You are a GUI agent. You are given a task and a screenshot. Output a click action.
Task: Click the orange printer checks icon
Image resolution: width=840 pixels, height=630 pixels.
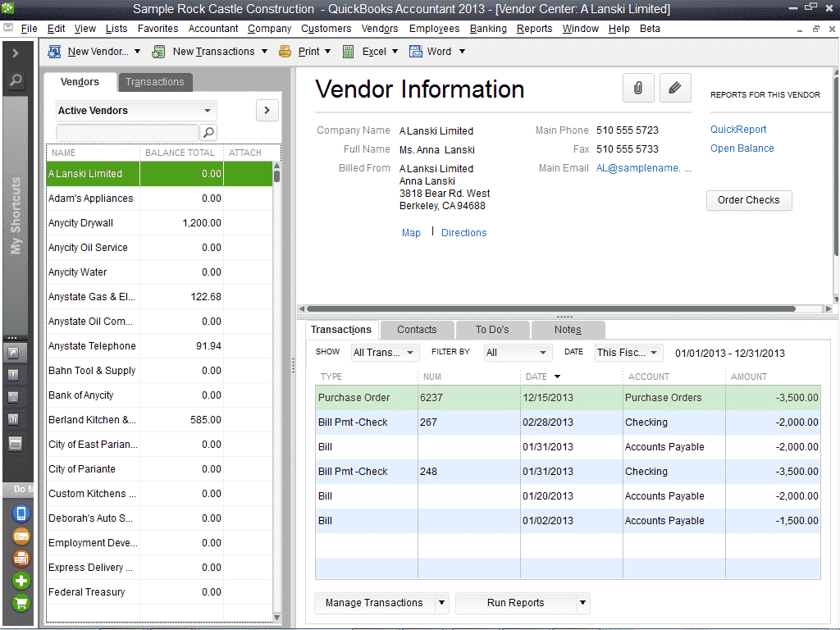point(21,559)
